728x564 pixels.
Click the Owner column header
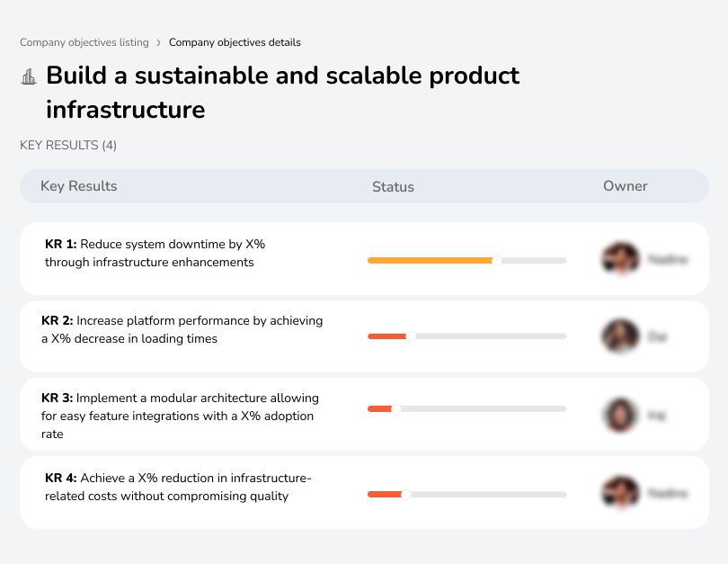[625, 186]
